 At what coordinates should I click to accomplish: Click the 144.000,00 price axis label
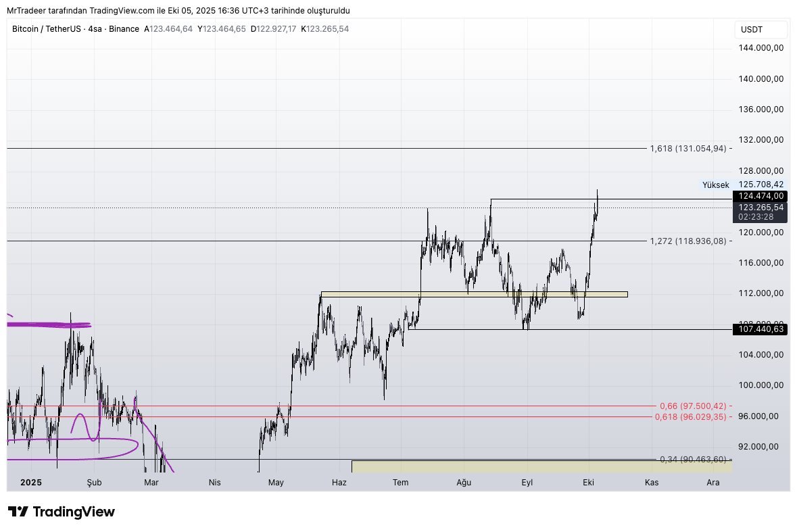(x=761, y=48)
